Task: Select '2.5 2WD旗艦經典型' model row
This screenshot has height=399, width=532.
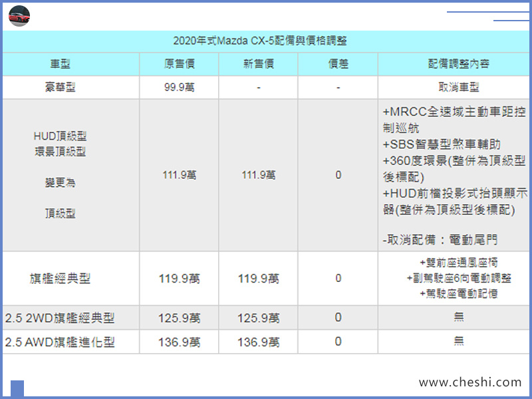Action: tap(60, 318)
